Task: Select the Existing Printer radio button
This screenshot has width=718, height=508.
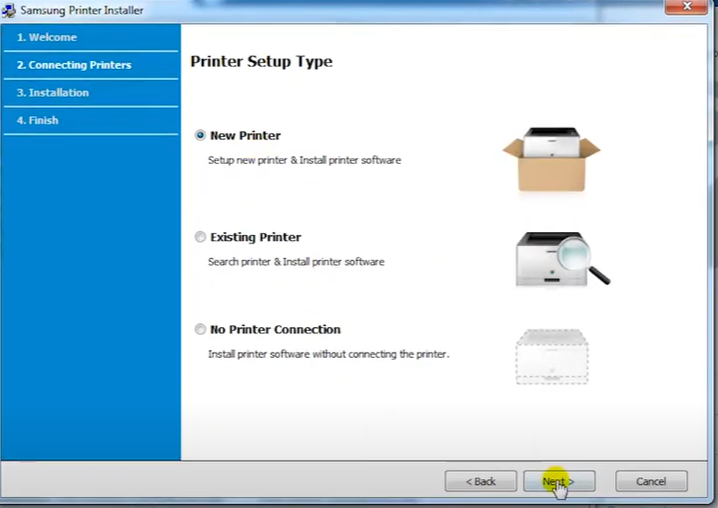Action: (x=200, y=237)
